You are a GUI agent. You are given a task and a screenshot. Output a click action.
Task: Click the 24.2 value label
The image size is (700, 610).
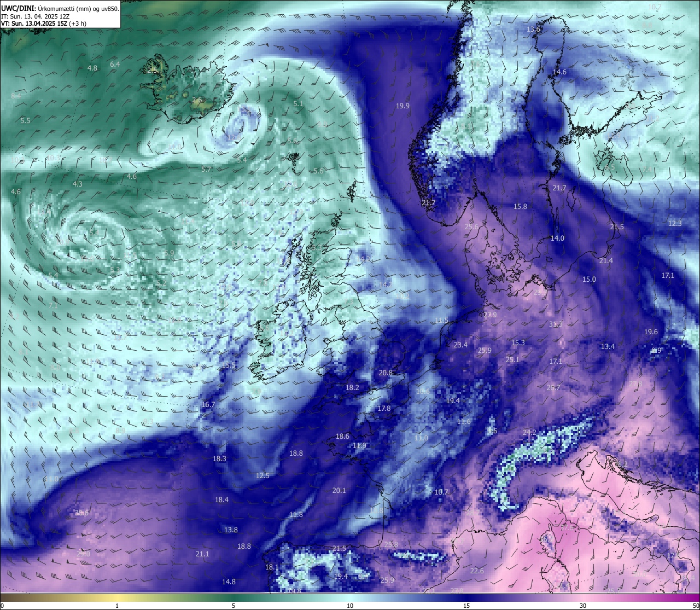pyautogui.click(x=529, y=432)
